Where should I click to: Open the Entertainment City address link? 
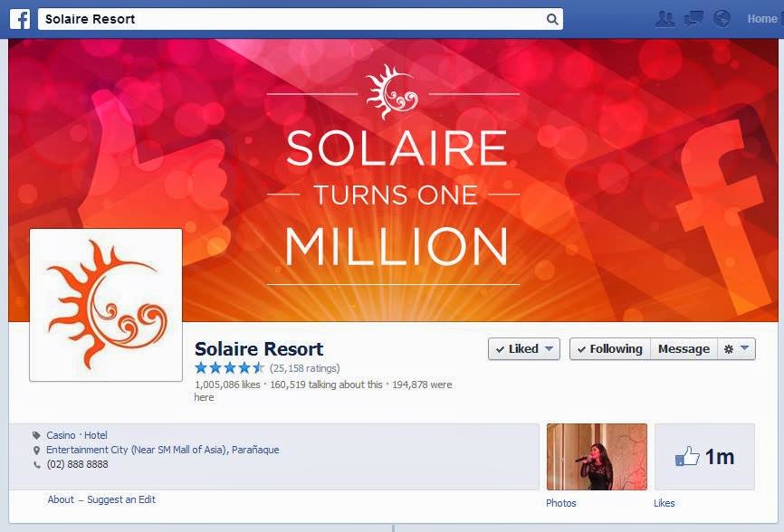pos(162,450)
